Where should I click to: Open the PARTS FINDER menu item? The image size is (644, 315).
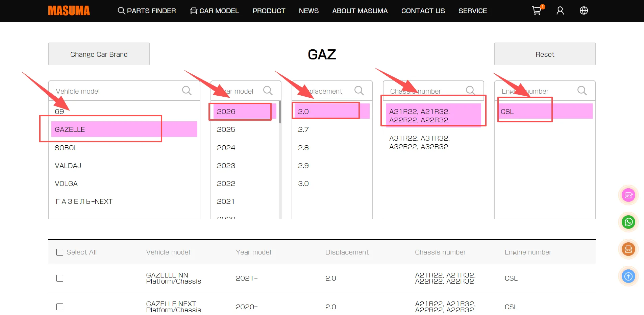tap(147, 11)
